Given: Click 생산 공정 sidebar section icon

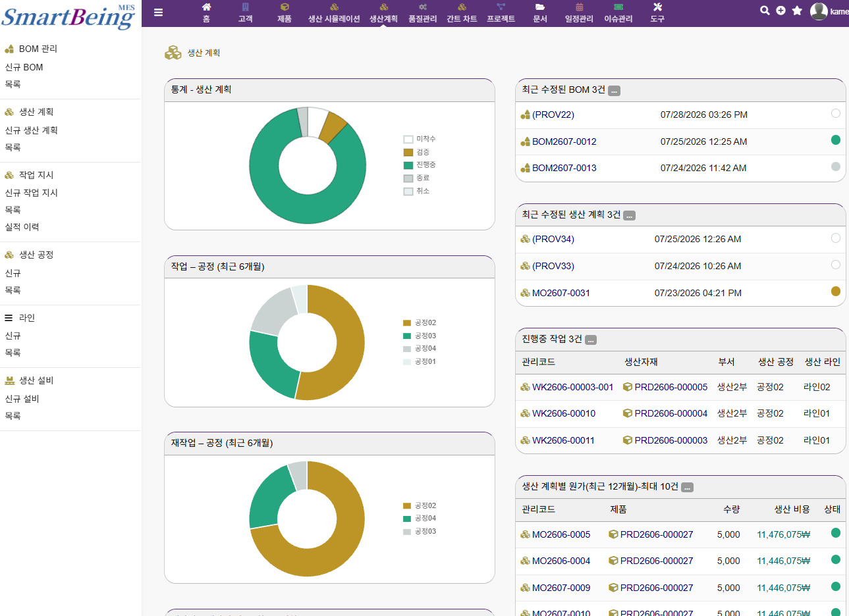Looking at the screenshot, I should 9,255.
